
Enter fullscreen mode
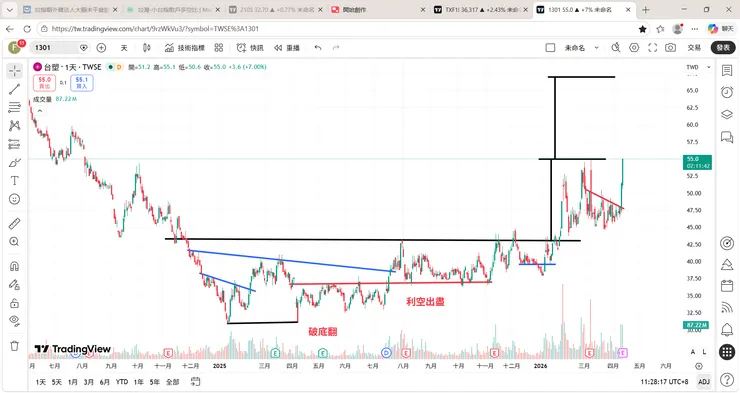pos(653,48)
